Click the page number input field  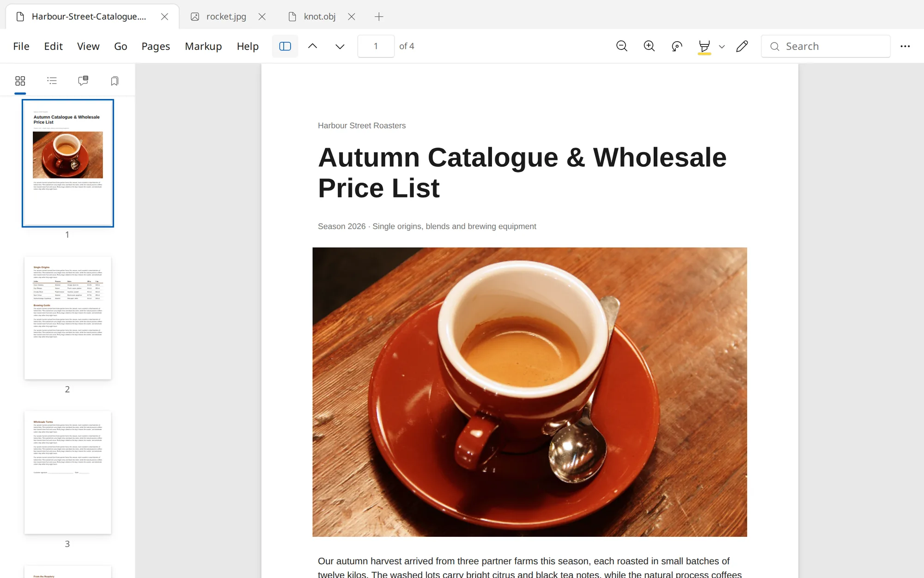(x=376, y=46)
